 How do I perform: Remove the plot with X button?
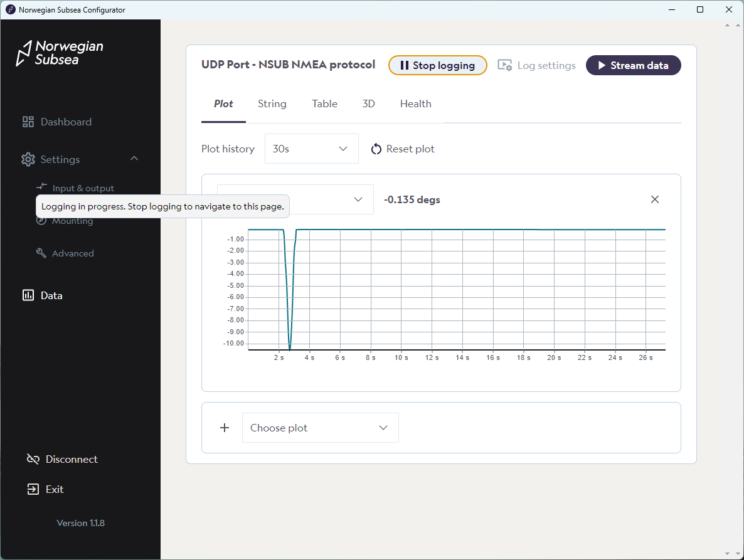[x=655, y=199]
